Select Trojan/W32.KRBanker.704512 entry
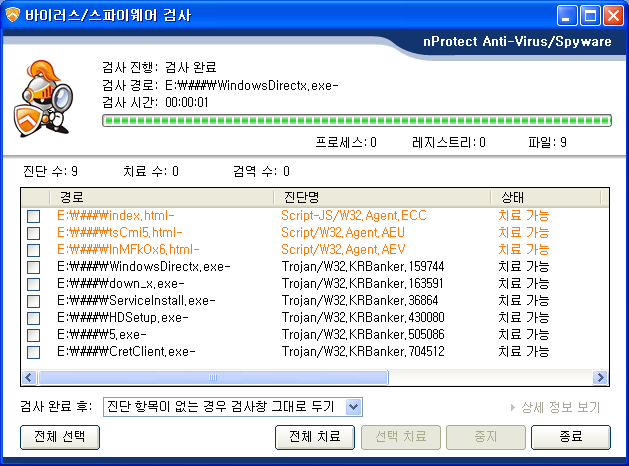 (363, 352)
